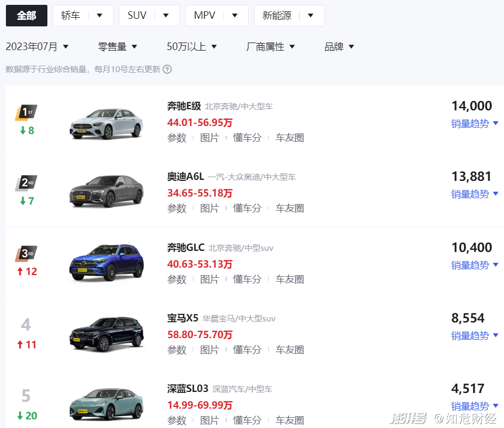Expand the 轿车 category dropdown arrow
The width and height of the screenshot is (504, 428).
[x=99, y=16]
